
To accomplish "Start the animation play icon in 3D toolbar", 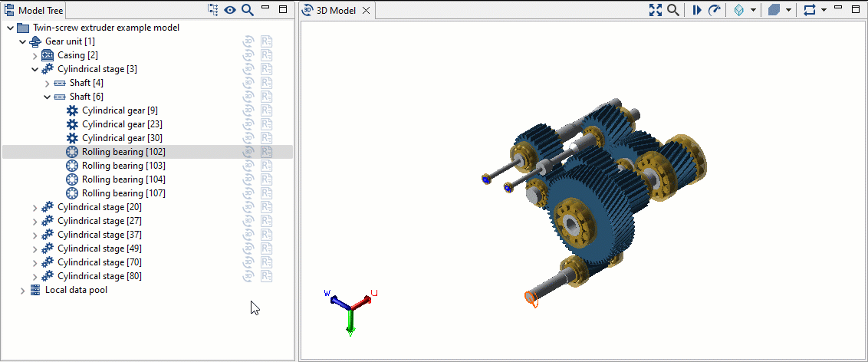I will tap(697, 10).
